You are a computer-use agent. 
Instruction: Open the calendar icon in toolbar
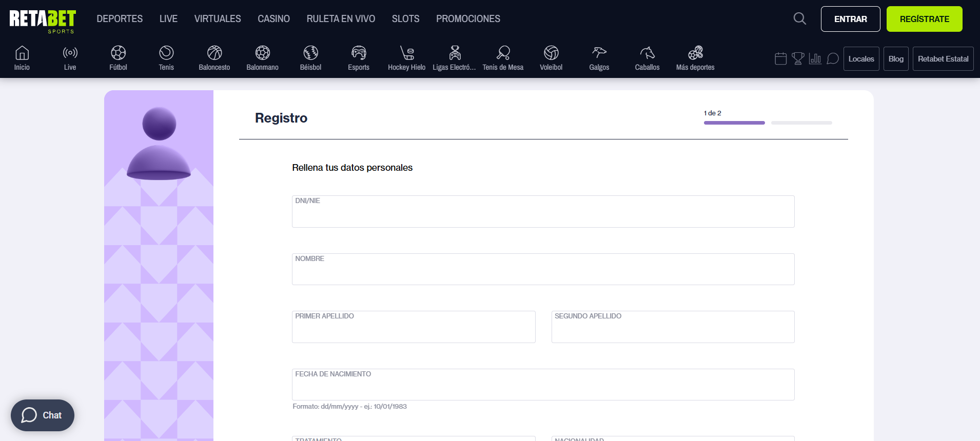point(780,58)
